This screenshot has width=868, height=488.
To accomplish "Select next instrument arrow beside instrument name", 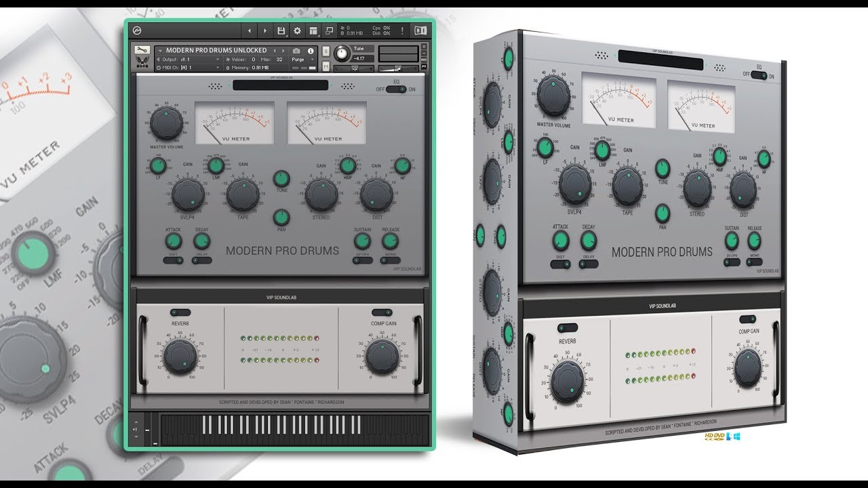I will pyautogui.click(x=283, y=51).
